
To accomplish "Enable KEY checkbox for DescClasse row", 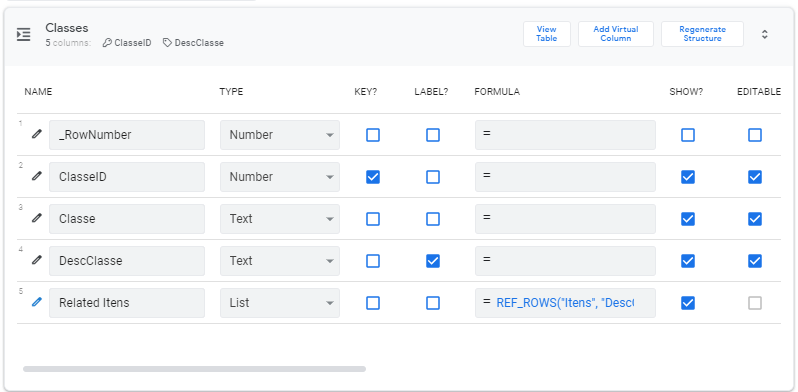I will (373, 261).
